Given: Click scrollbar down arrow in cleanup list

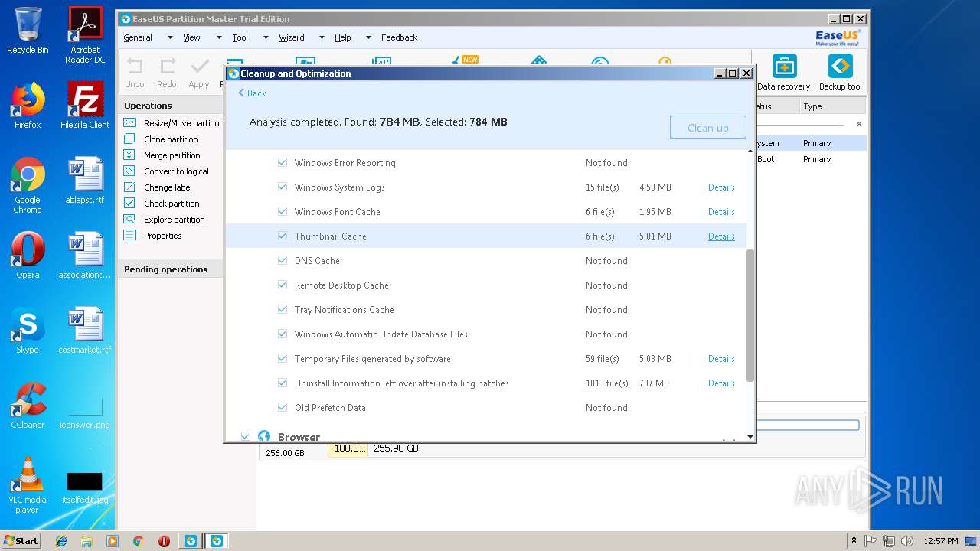Looking at the screenshot, I should pos(750,437).
